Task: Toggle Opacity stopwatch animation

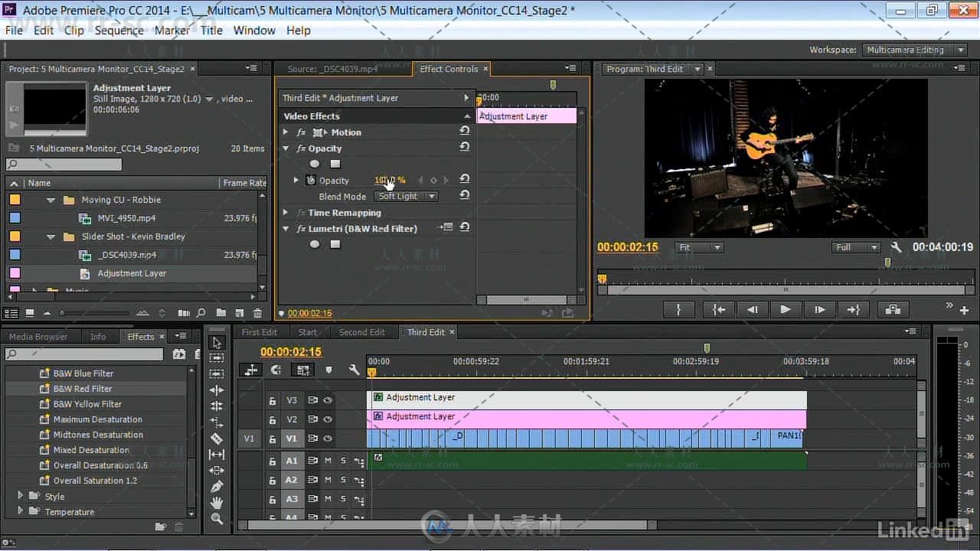Action: (x=311, y=181)
